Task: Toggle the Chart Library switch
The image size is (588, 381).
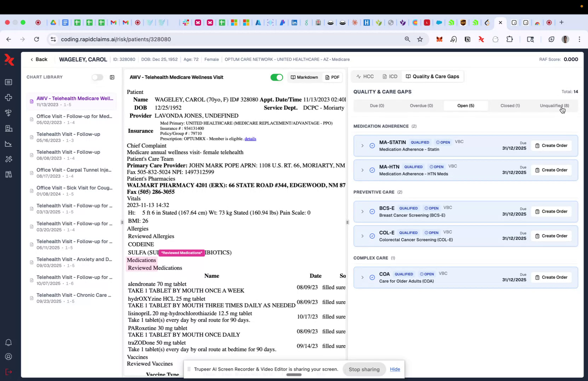Action: tap(98, 77)
